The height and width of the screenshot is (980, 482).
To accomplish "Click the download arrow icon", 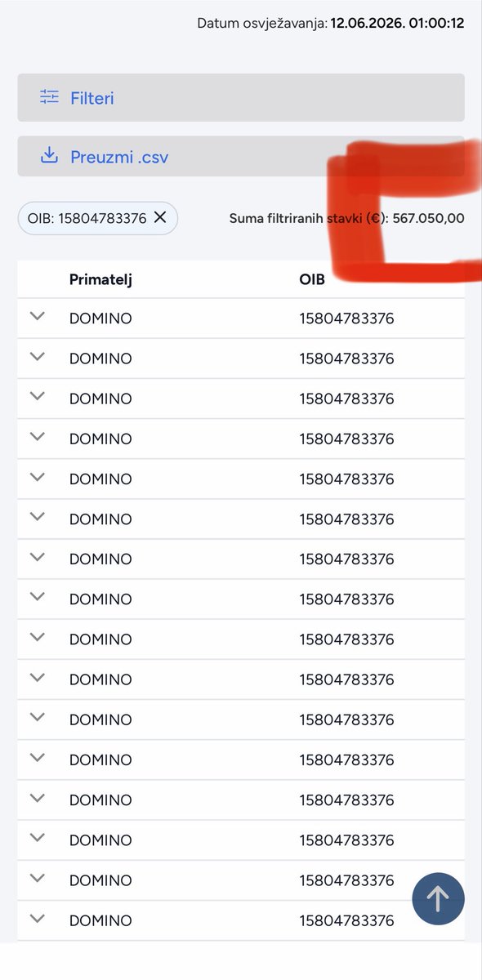I will (50, 155).
